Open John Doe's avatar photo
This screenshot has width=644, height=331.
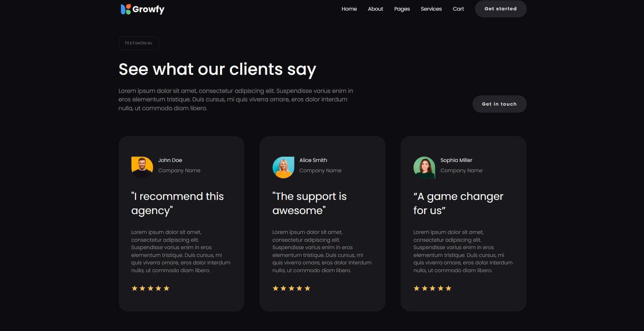point(142,167)
